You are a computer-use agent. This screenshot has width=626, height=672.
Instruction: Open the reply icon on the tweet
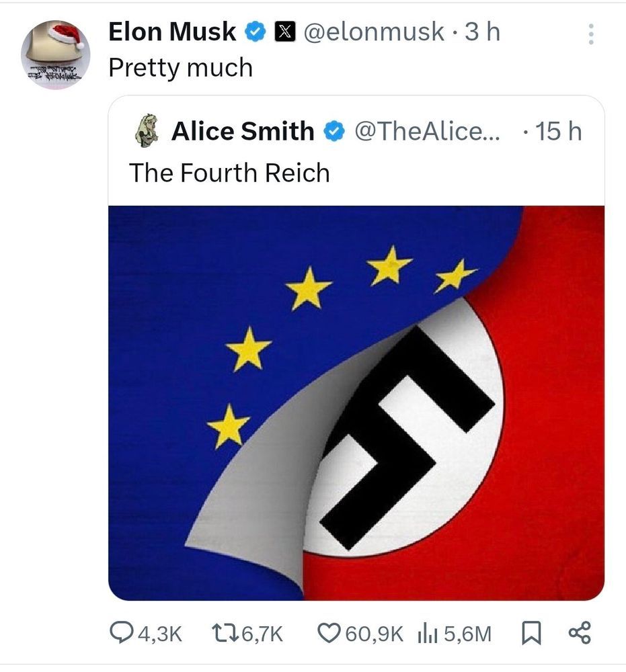122,632
